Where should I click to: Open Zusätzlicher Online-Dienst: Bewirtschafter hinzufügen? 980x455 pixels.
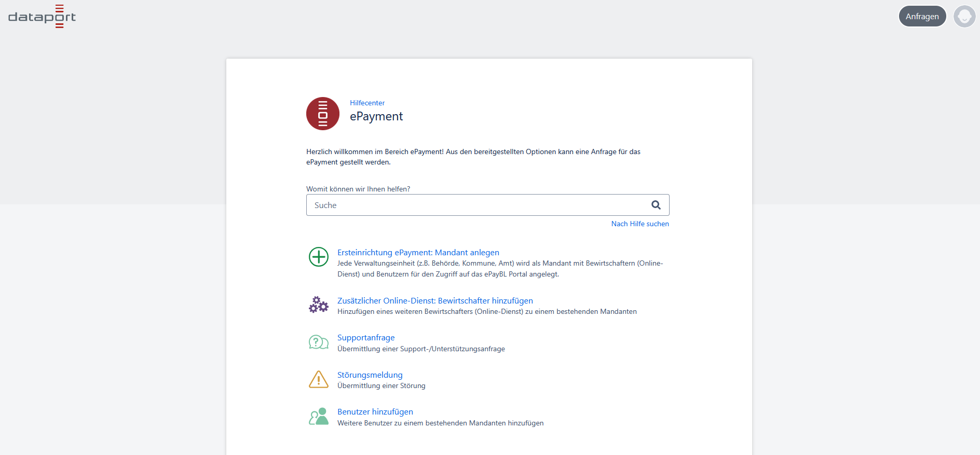[x=435, y=300]
